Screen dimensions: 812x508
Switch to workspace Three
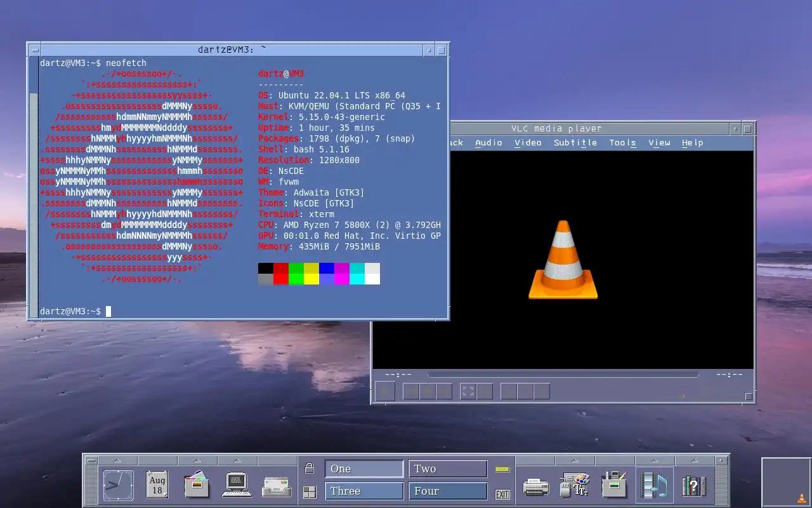[x=364, y=491]
